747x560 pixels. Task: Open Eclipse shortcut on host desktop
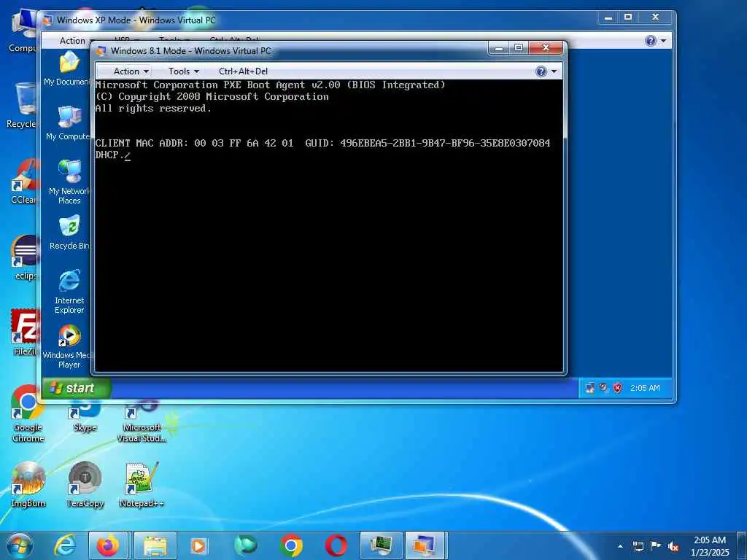tap(24, 257)
